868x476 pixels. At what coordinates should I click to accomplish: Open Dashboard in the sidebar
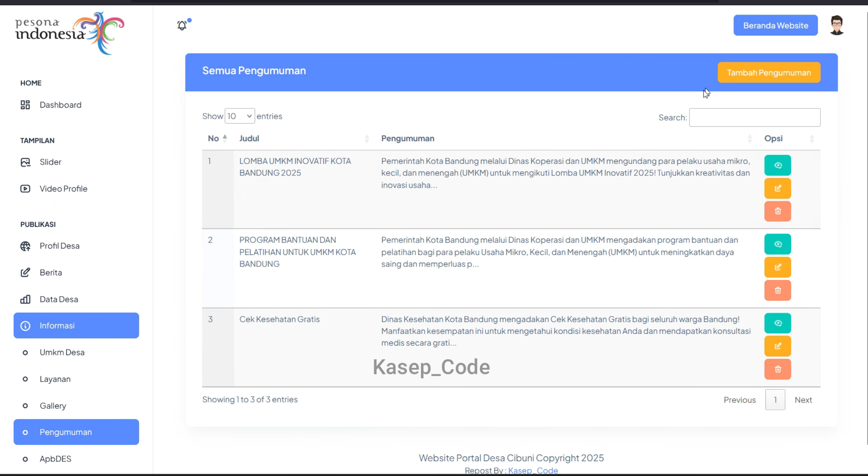click(76, 105)
